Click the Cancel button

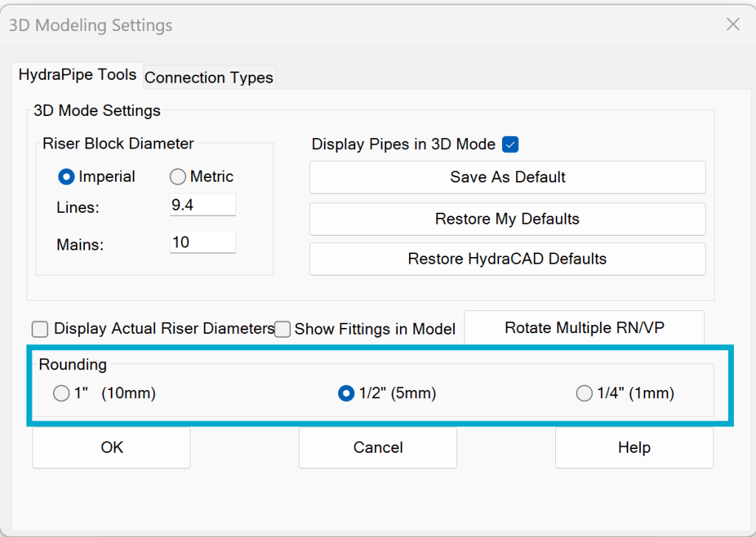(x=377, y=448)
